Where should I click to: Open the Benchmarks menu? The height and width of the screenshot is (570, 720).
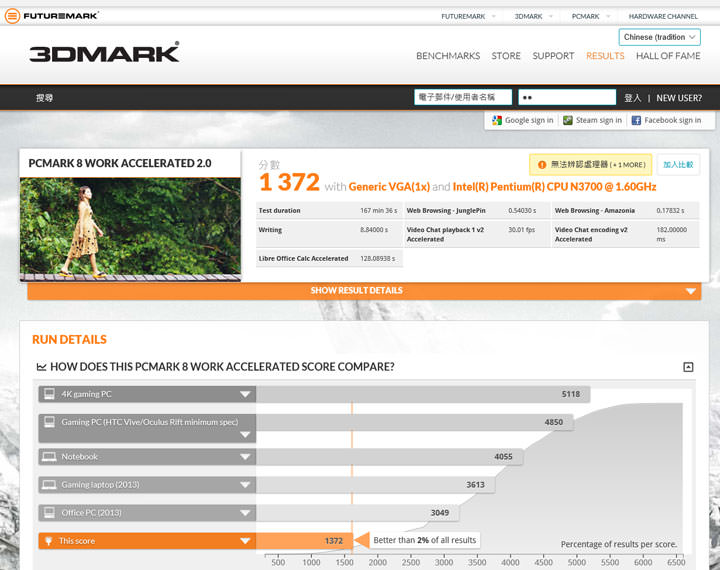(448, 56)
